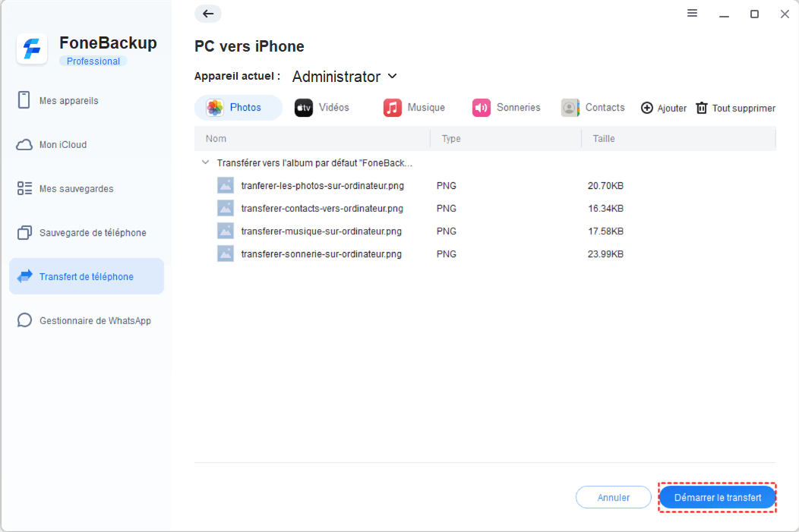The width and height of the screenshot is (799, 532).
Task: Switch to the Musique tab
Action: click(414, 108)
